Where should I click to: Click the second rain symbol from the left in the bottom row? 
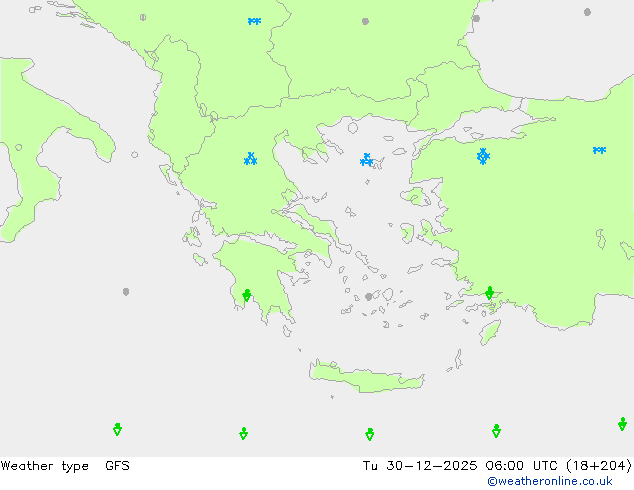click(x=243, y=433)
